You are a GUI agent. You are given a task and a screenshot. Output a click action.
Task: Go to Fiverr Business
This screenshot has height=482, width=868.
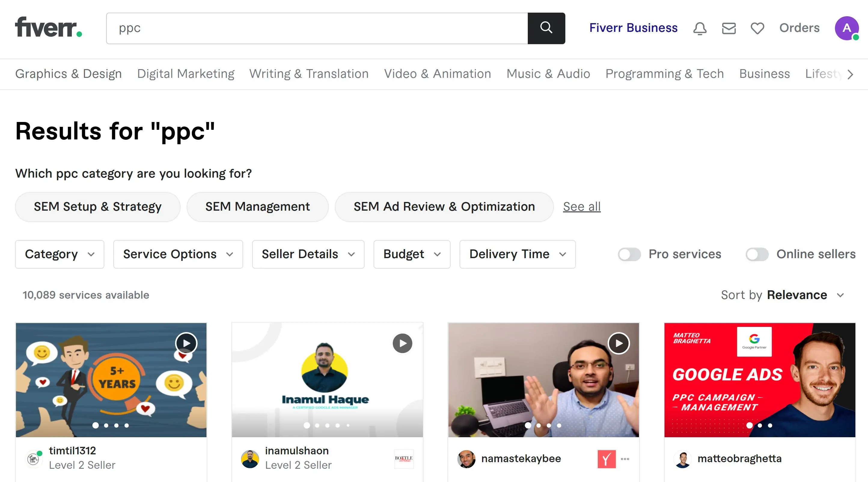[633, 28]
